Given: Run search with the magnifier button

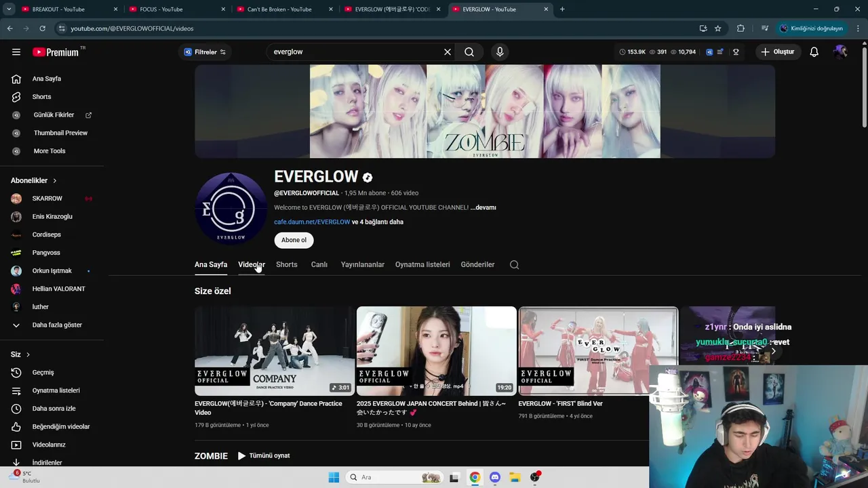Looking at the screenshot, I should coord(469,52).
